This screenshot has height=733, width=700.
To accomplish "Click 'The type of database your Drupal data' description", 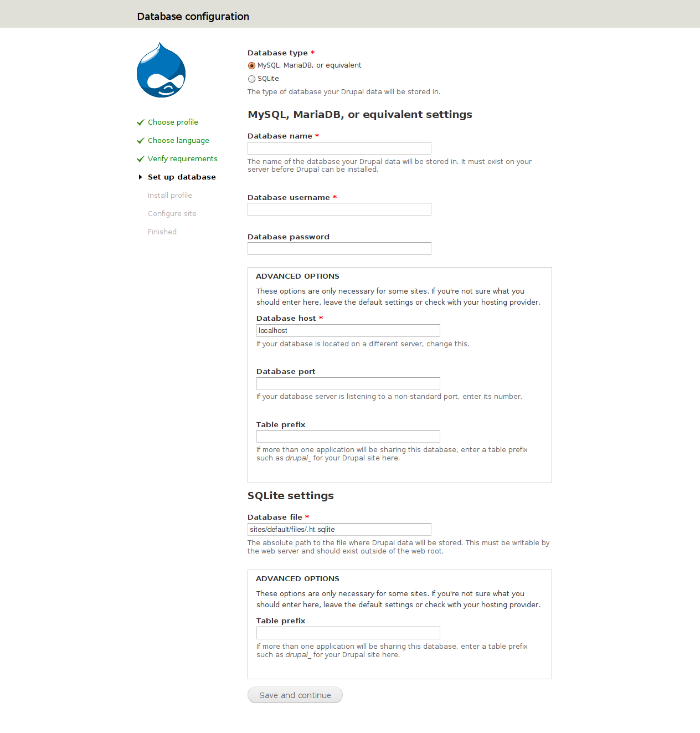I will pos(344,92).
